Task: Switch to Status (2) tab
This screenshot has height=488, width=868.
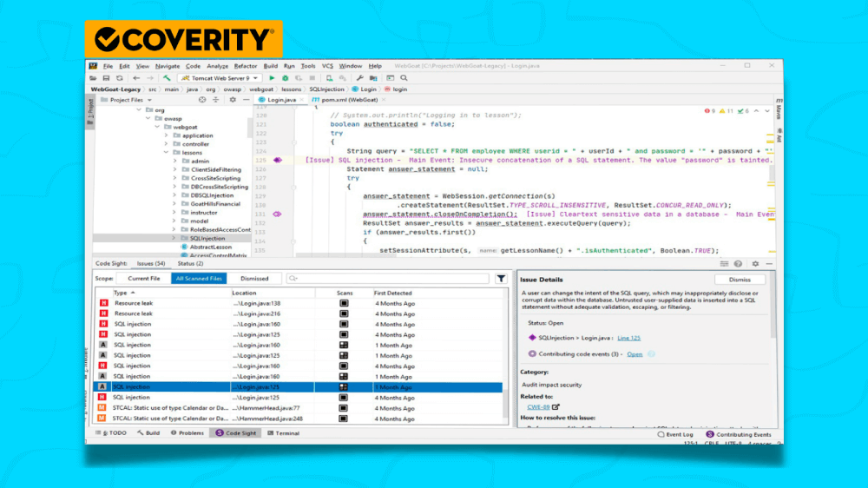Action: pos(190,264)
